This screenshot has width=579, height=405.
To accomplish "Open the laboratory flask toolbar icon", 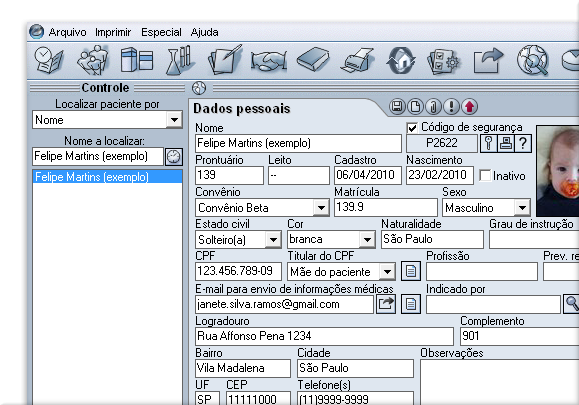I will coord(180,60).
